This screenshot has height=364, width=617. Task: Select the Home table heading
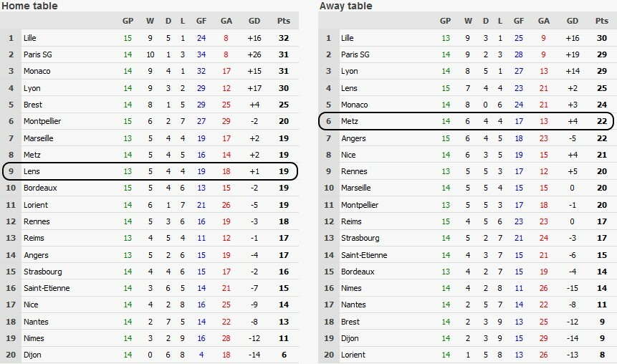tap(29, 6)
